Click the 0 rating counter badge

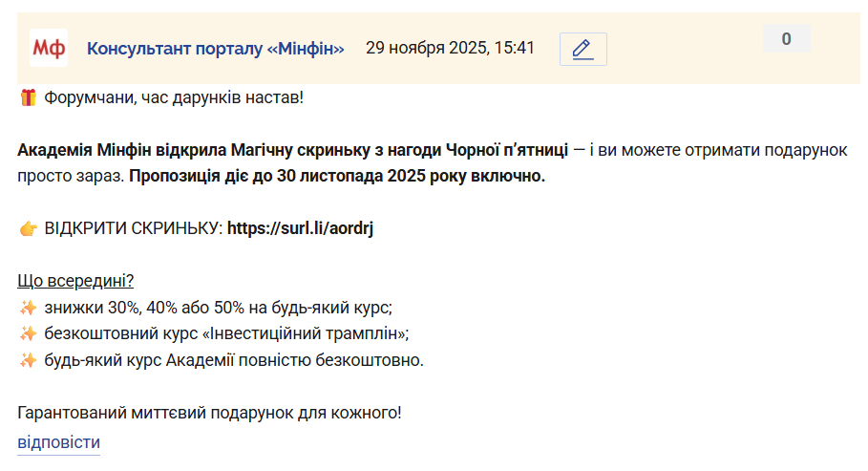(786, 39)
